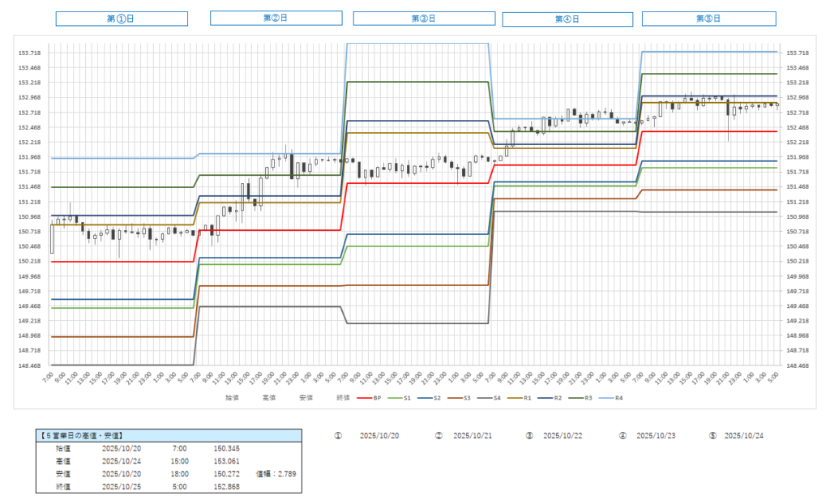Image resolution: width=830 pixels, height=504 pixels.
Task: Click the S1 legend entry
Action: point(404,398)
